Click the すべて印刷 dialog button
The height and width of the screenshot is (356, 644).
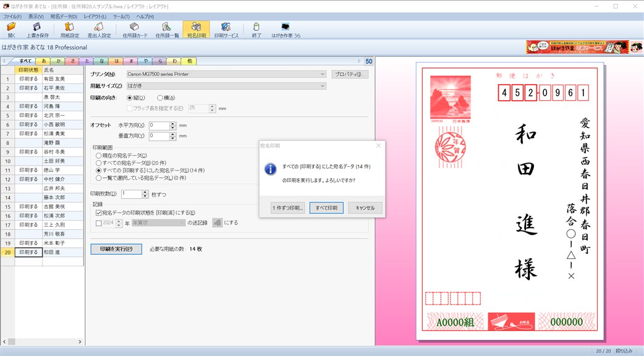pos(326,208)
